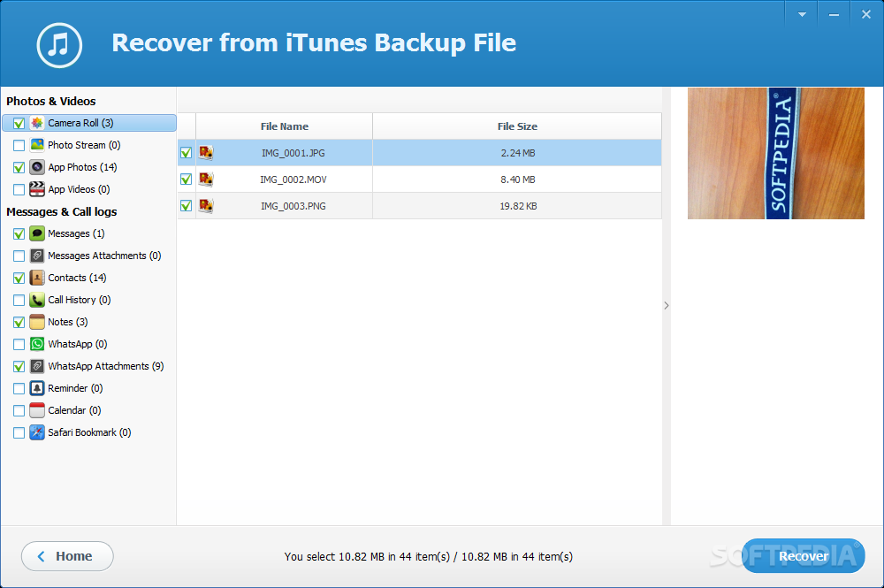
Task: Tick the WhatsApp (0) checkbox
Action: tap(19, 344)
